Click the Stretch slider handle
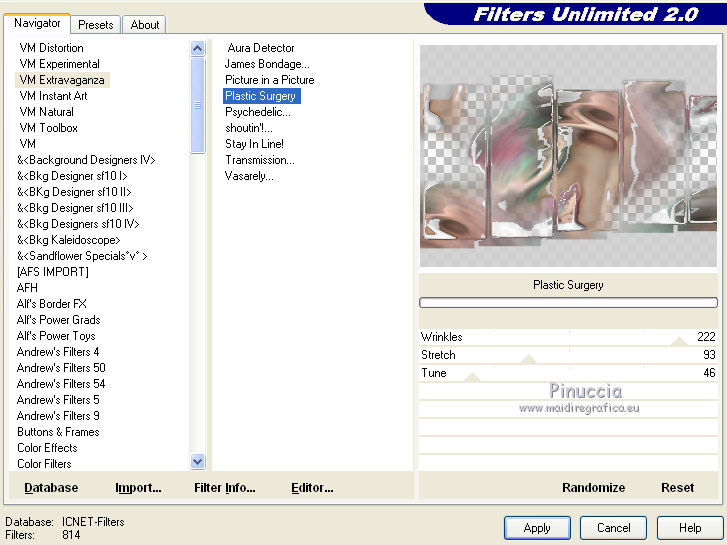727x545 pixels. coord(528,359)
